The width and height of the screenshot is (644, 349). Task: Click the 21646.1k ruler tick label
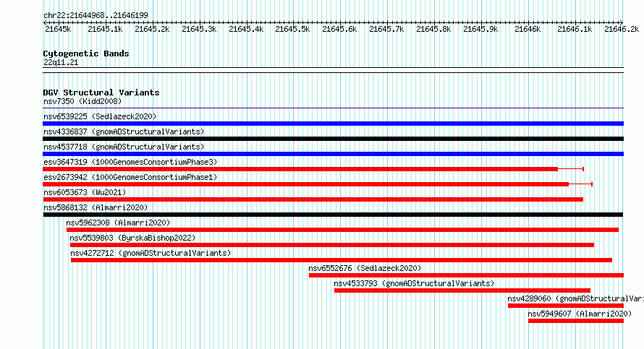[575, 29]
